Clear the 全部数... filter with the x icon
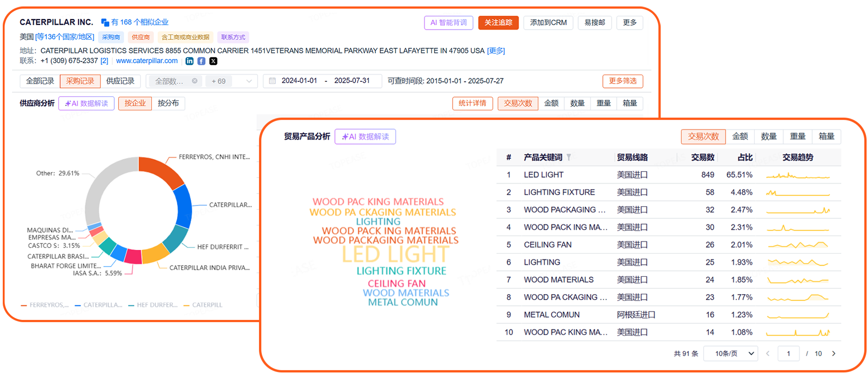The width and height of the screenshot is (868, 383). point(194,81)
